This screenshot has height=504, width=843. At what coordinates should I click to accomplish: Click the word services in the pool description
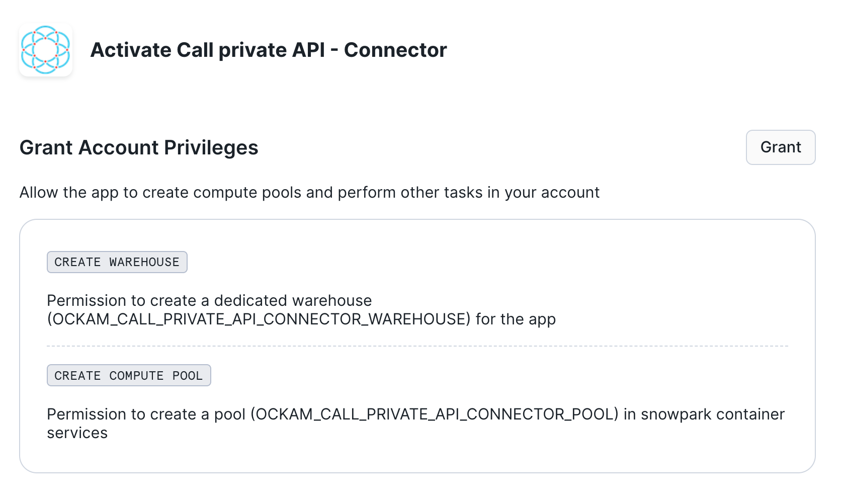pyautogui.click(x=77, y=433)
